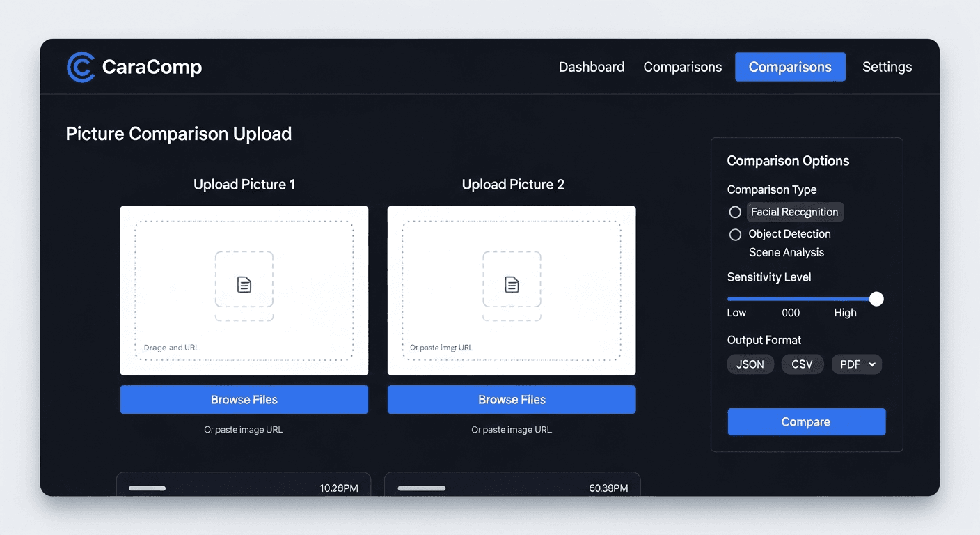
Task: Select JSON as the output format
Action: [750, 364]
